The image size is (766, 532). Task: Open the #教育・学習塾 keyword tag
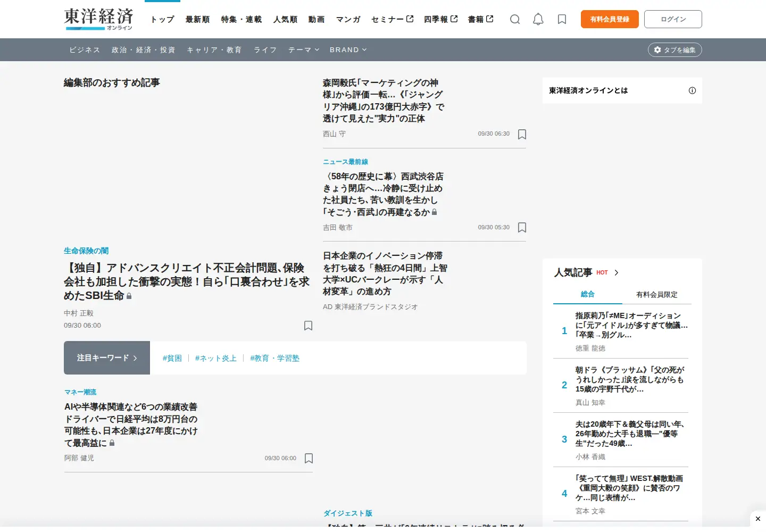pos(274,359)
